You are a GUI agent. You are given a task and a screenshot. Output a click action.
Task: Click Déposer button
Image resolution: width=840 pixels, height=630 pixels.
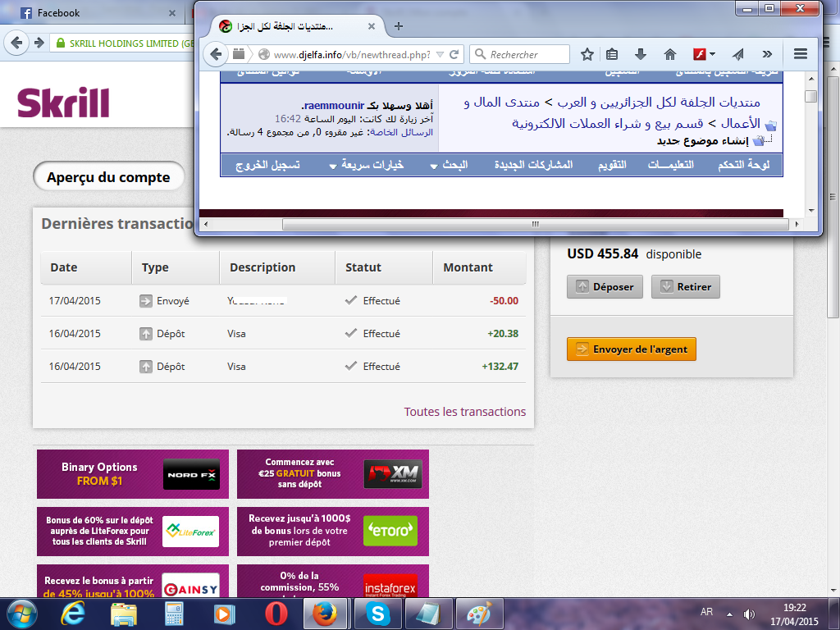[x=605, y=286]
